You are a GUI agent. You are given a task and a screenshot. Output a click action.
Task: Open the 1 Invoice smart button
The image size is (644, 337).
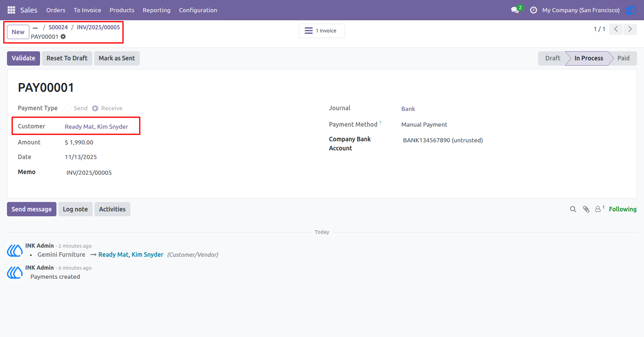point(322,31)
